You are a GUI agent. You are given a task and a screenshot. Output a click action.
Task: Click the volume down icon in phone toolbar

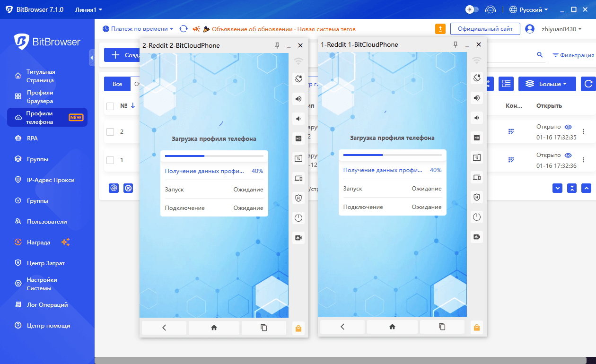pyautogui.click(x=298, y=118)
